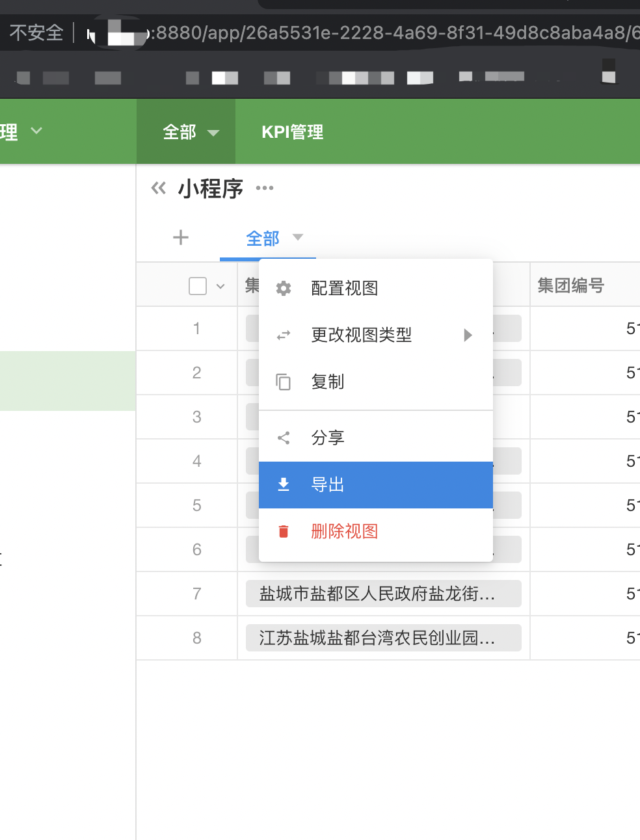
Task: Collapse sidebar using double-chevron icon
Action: click(x=158, y=189)
